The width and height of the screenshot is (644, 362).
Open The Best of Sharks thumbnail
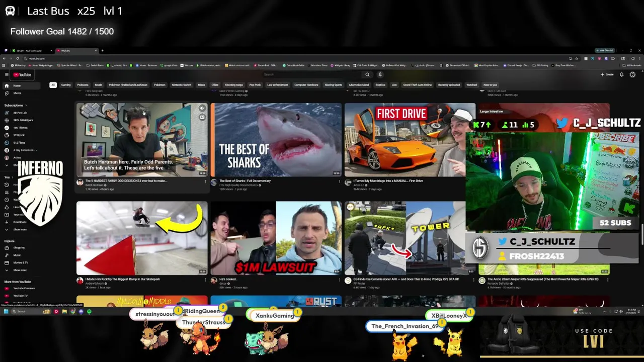[276, 140]
